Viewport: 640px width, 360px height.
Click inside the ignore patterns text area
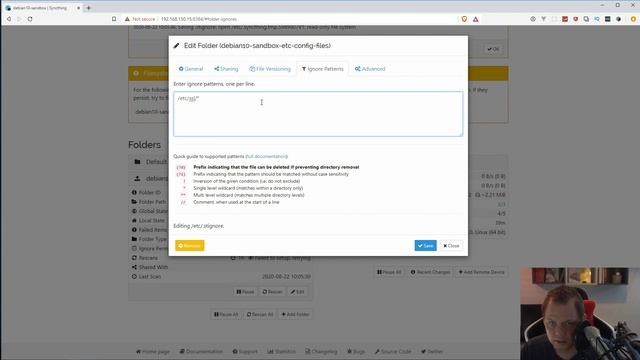click(x=318, y=114)
